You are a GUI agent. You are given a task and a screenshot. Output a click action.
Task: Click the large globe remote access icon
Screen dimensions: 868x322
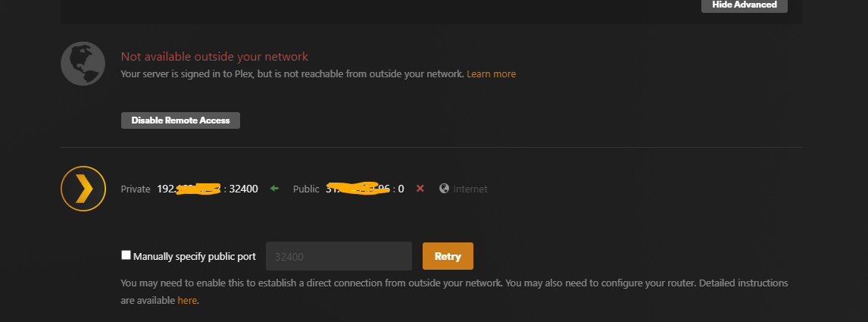click(x=83, y=64)
